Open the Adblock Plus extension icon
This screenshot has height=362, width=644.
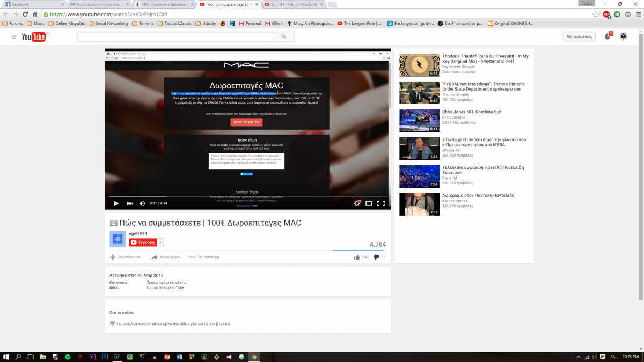coord(606,14)
